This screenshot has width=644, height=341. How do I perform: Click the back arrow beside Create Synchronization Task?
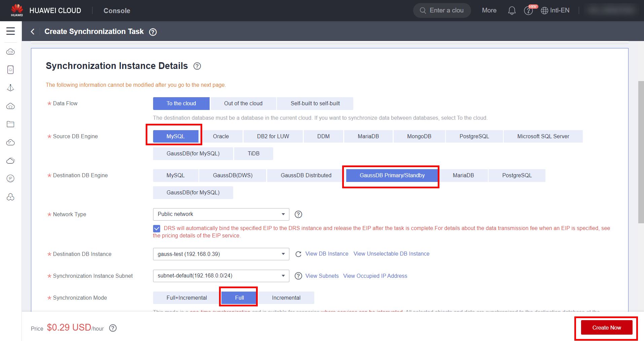click(x=33, y=32)
